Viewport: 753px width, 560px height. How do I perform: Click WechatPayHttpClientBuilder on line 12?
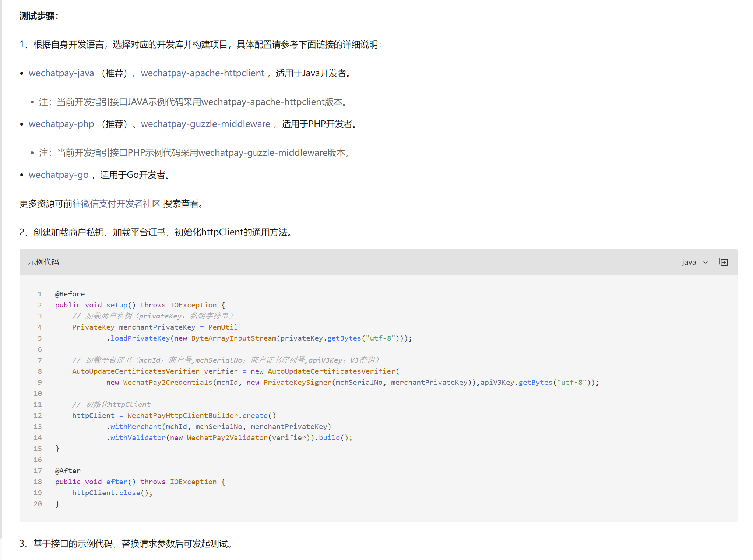coord(183,415)
